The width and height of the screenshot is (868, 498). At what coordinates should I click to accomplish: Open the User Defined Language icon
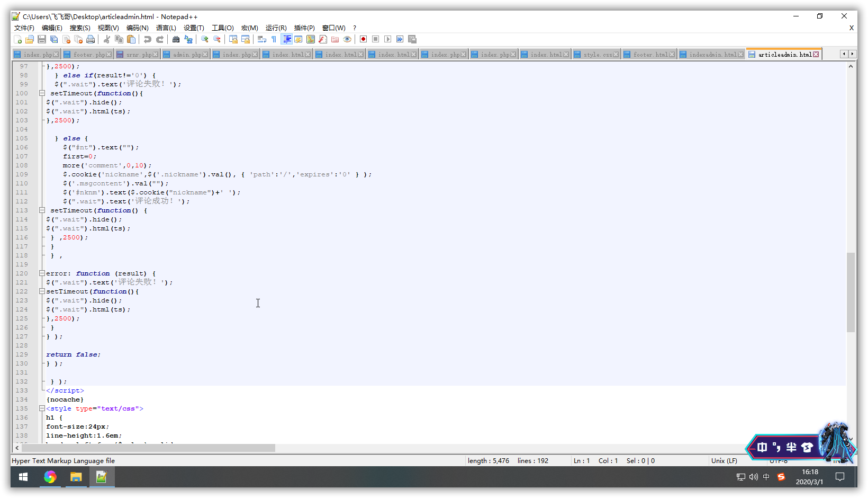(298, 39)
